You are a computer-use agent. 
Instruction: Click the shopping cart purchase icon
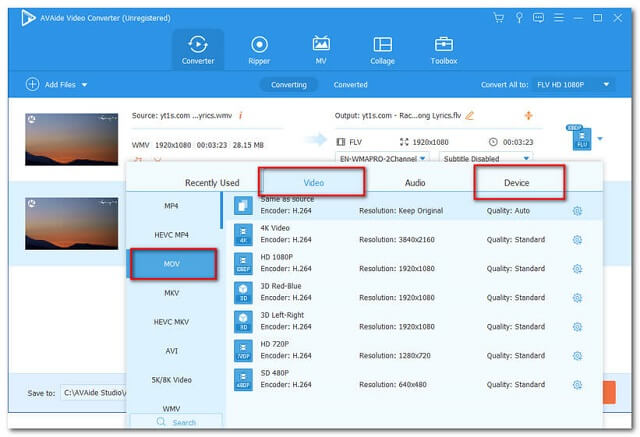coord(498,18)
